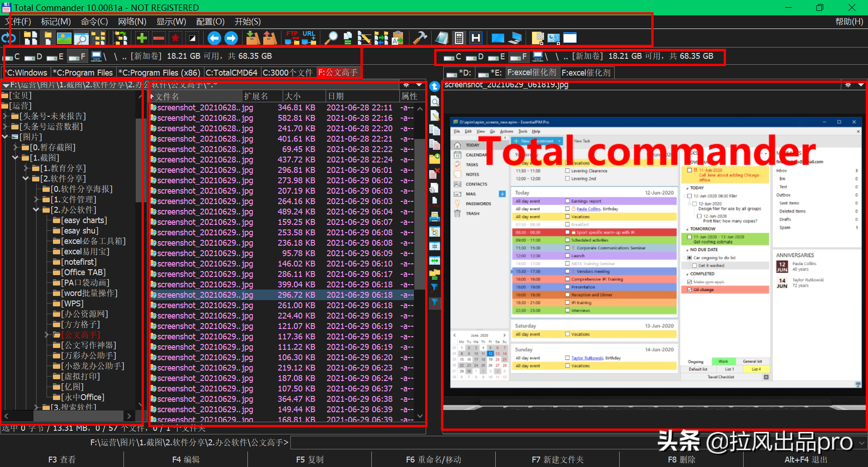The height and width of the screenshot is (467, 868).
Task: Open the 网络(N) menu
Action: (132, 22)
